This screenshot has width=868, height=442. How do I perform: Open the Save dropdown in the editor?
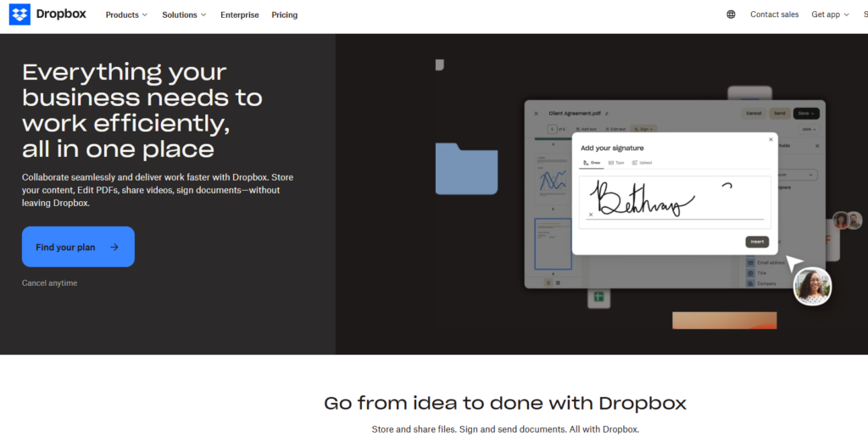805,113
